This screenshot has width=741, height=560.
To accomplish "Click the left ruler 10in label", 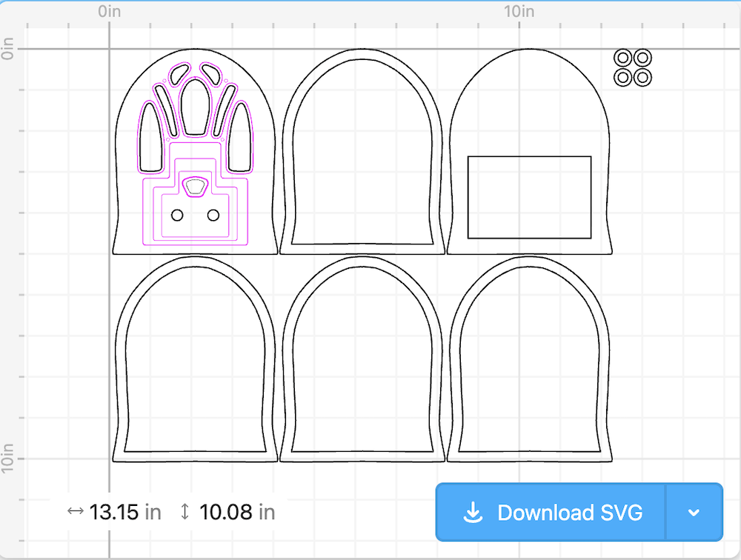I will 7,459.
